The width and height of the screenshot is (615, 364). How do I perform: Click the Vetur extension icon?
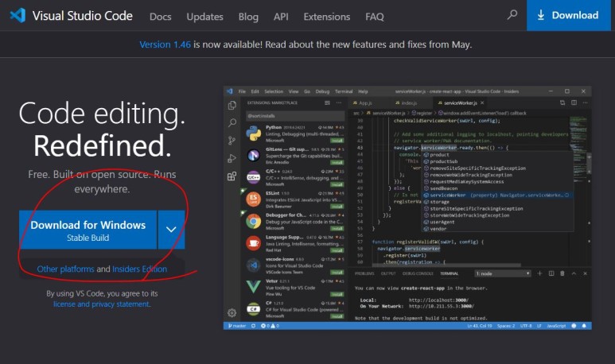pyautogui.click(x=253, y=287)
